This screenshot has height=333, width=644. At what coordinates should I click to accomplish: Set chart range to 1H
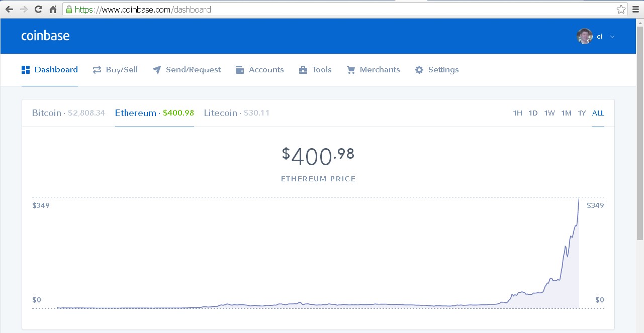click(517, 113)
